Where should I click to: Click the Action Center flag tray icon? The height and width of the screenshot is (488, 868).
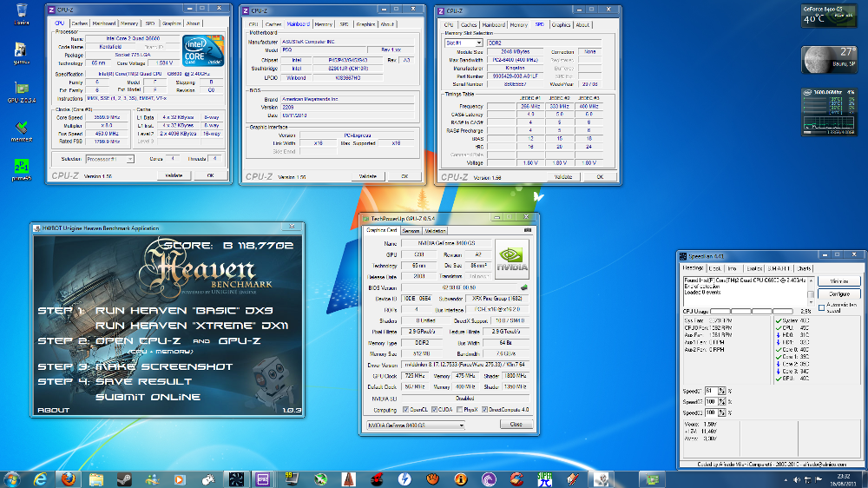(x=819, y=479)
